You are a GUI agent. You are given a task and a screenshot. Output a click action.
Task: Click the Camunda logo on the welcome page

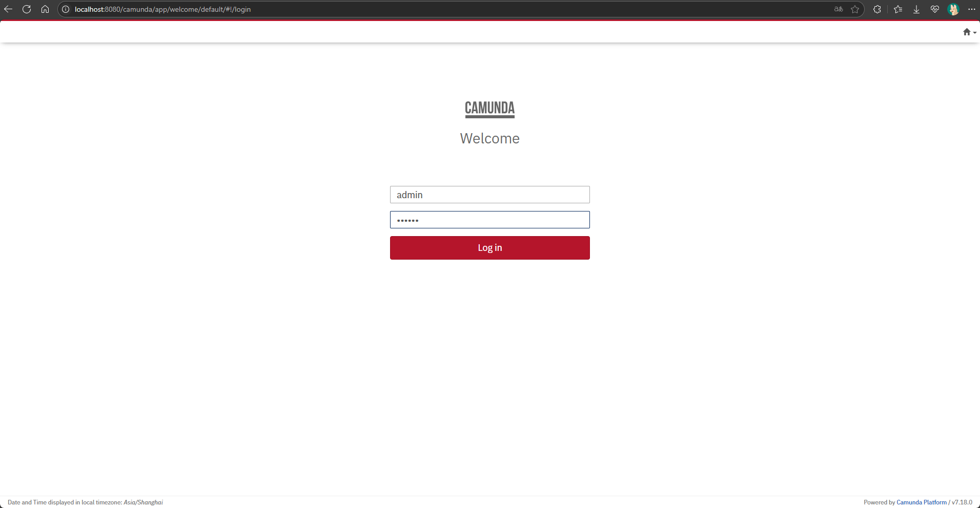click(489, 109)
